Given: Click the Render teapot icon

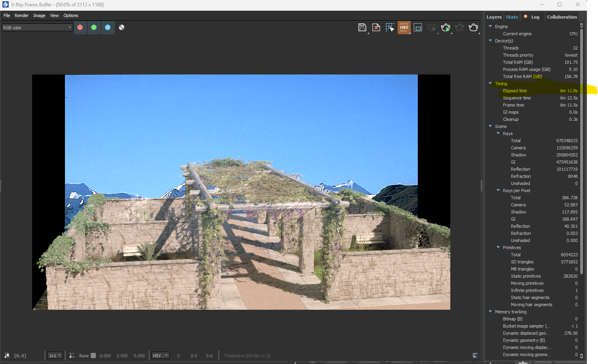Looking at the screenshot, I should coord(473,27).
